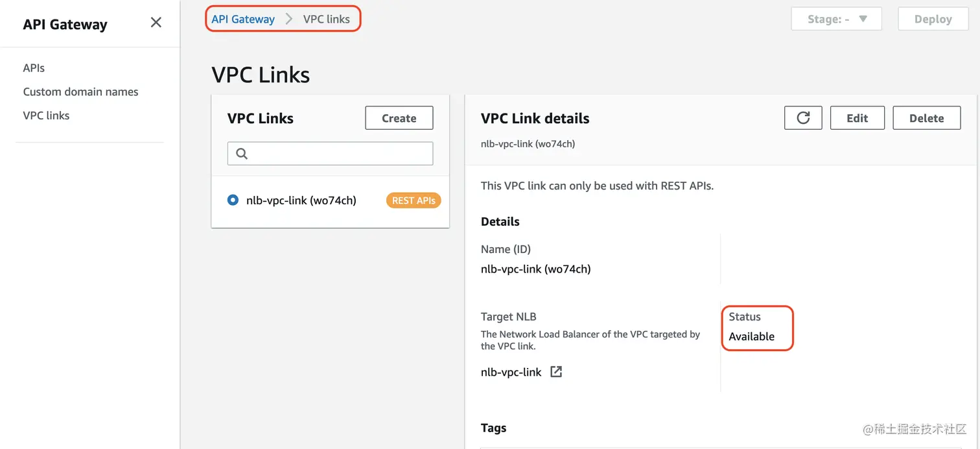Delete the selected VPC link
The height and width of the screenshot is (449, 980).
[926, 118]
